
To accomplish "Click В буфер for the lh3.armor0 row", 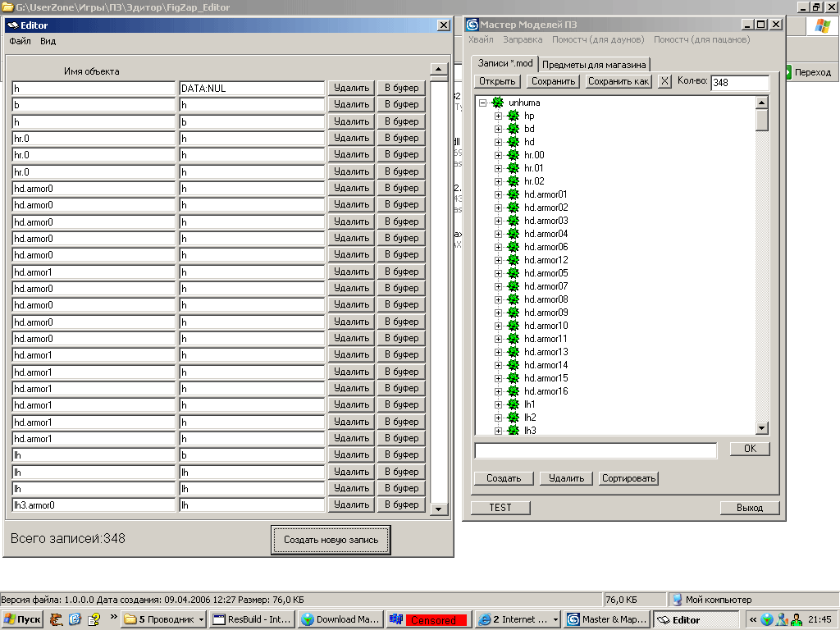I will click(401, 505).
